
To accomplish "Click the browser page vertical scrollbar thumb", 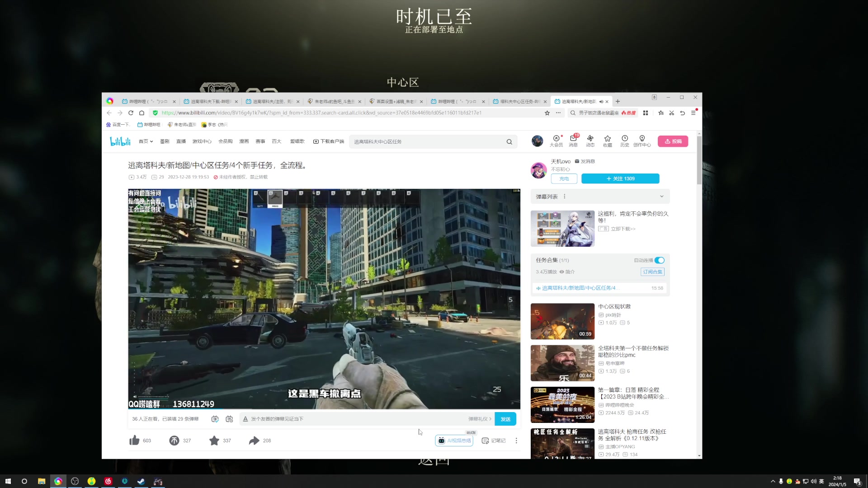I will pyautogui.click(x=699, y=160).
